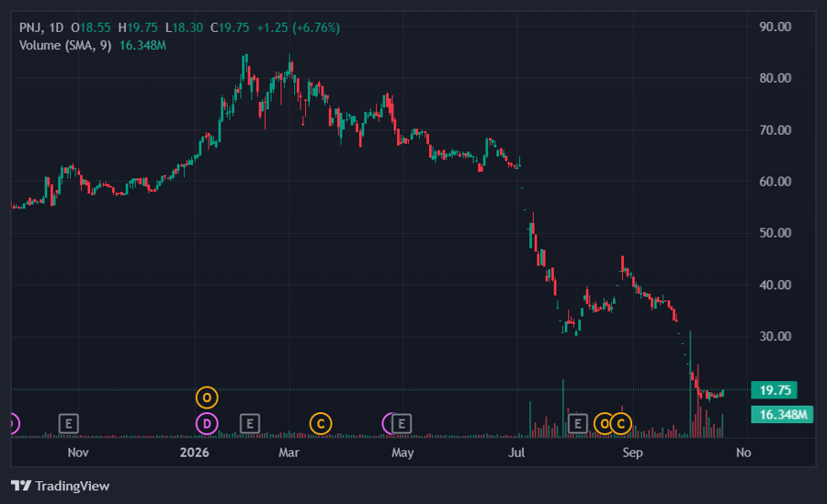Click the 80.00 level on price axis
This screenshot has height=504, width=827.
pyautogui.click(x=776, y=78)
